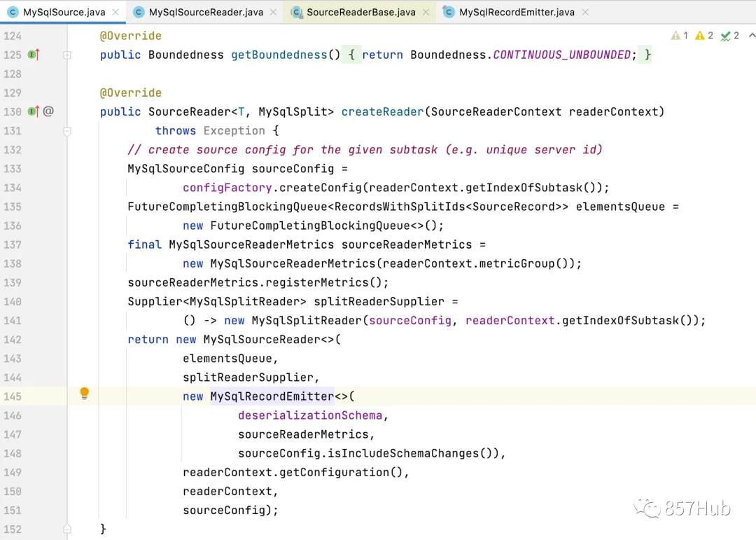
Task: Click the @ annotation gutter icon on line 130
Action: [x=48, y=111]
